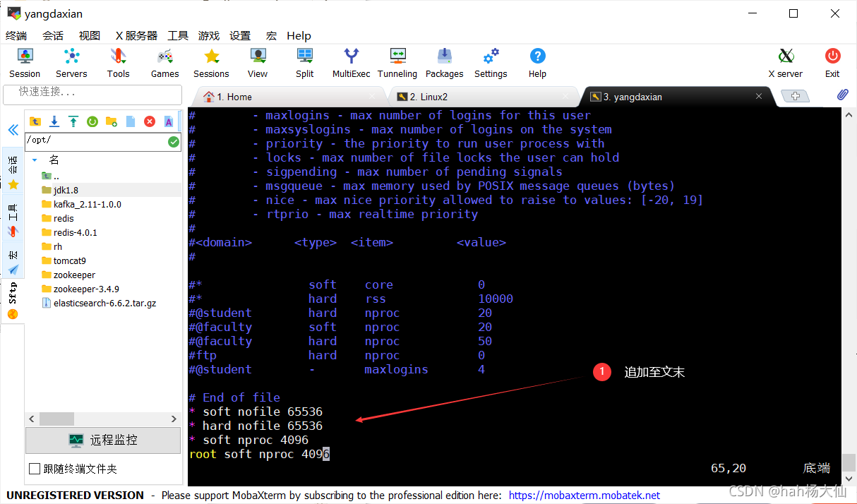Click the paperclip attachment icon
Image resolution: width=857 pixels, height=504 pixels.
(842, 95)
